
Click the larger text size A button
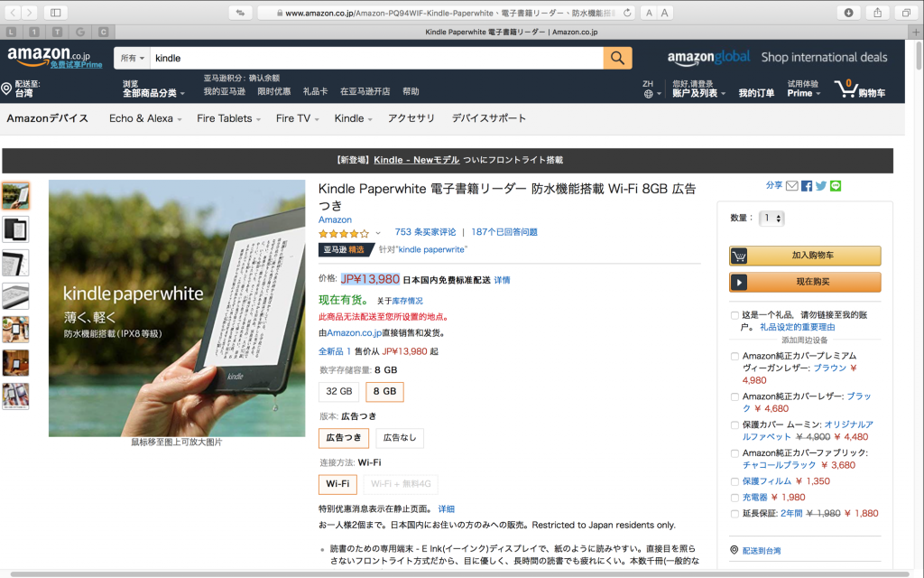664,13
